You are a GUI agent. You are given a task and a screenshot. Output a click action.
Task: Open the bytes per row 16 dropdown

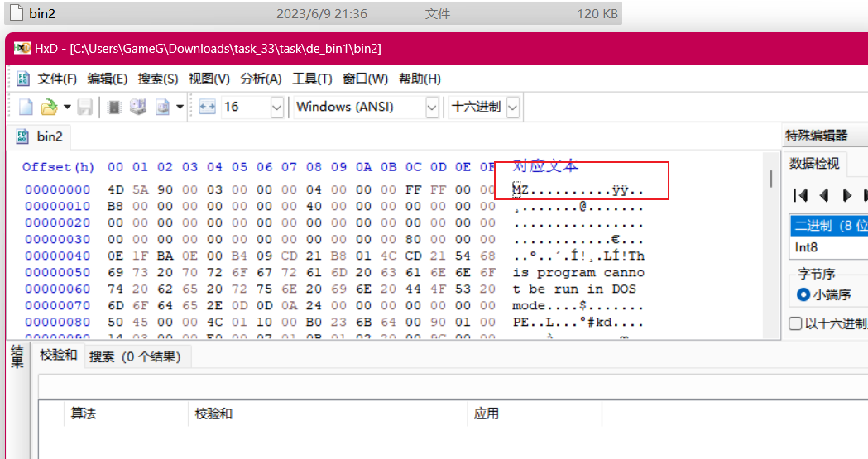coord(277,107)
